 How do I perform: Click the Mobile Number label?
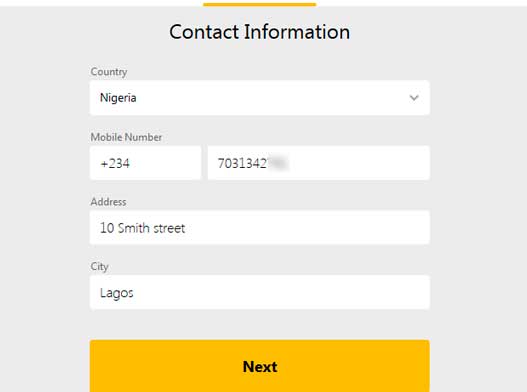[x=126, y=137]
